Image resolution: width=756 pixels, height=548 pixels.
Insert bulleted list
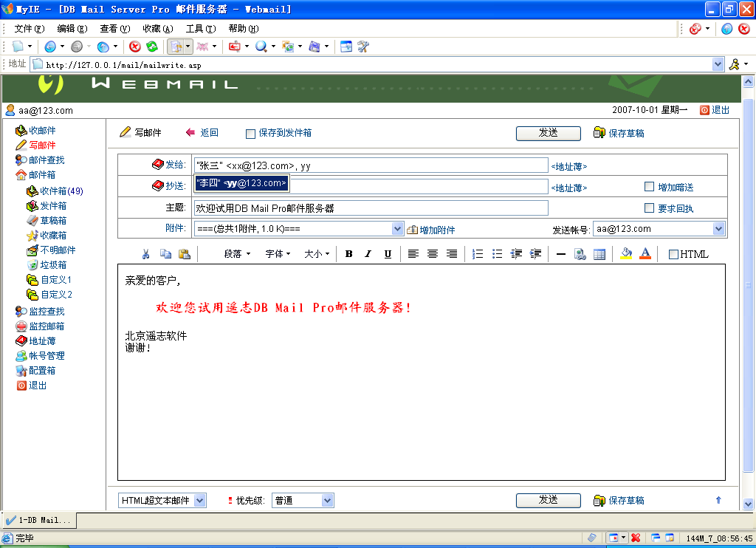coord(497,254)
